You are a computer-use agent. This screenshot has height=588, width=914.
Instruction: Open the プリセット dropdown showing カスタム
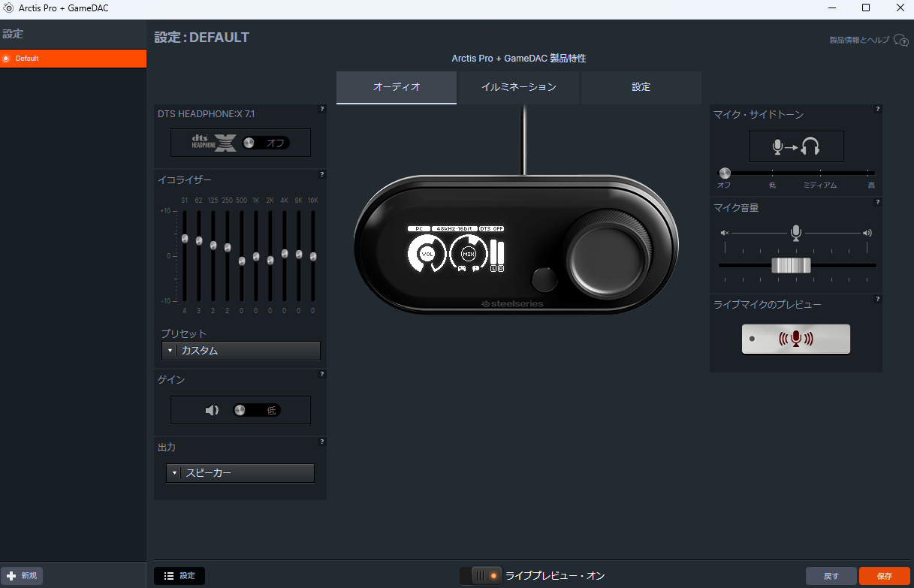tap(240, 351)
